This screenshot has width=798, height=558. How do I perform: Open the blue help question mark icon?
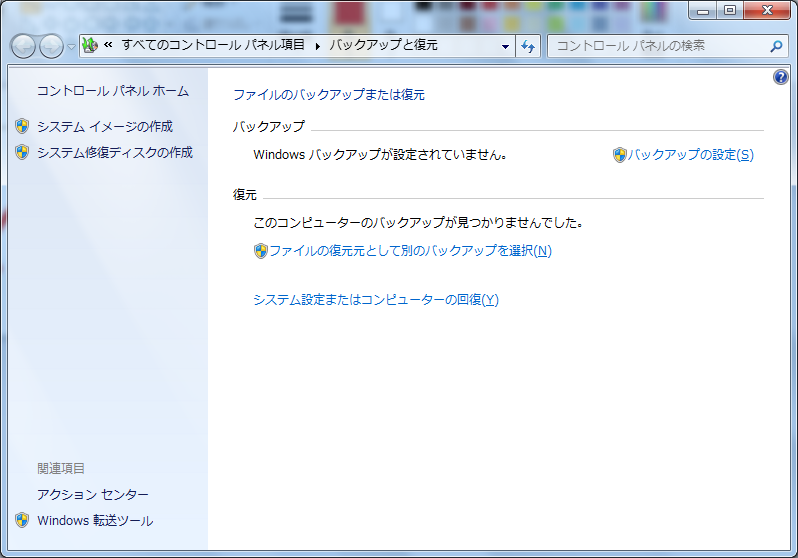pos(781,77)
